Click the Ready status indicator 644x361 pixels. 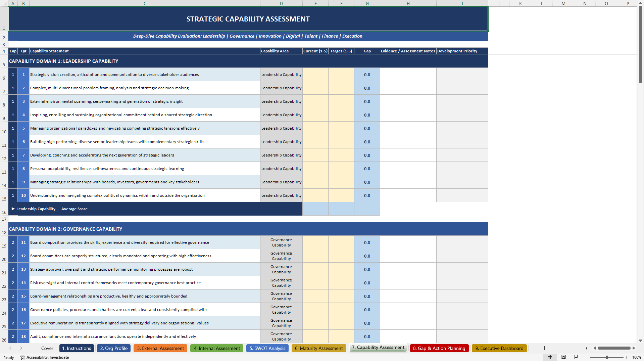click(x=9, y=357)
